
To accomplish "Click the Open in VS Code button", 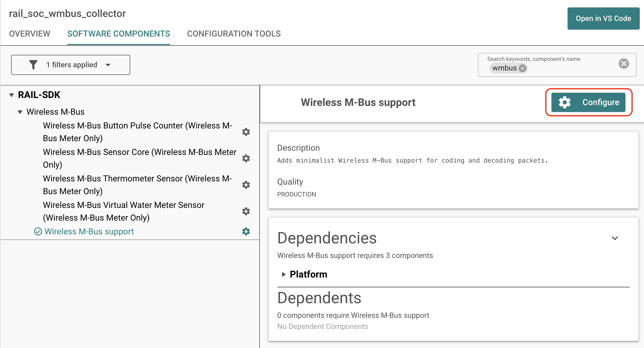I will click(x=604, y=19).
